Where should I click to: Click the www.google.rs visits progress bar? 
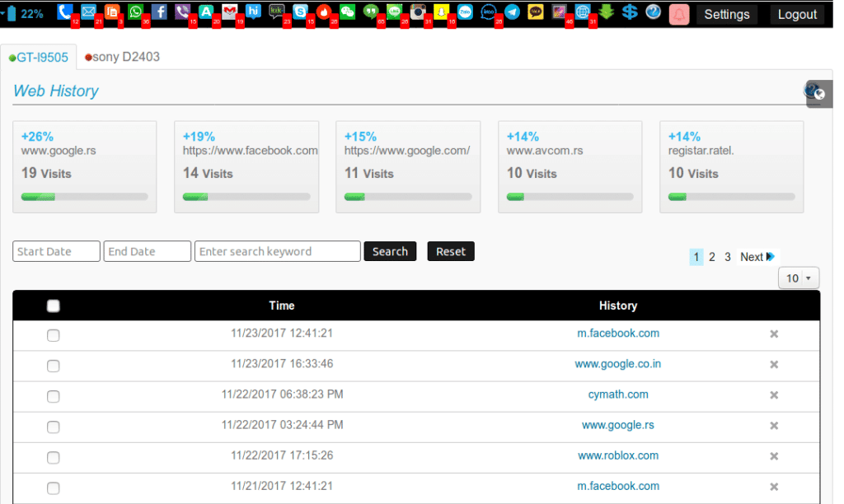point(85,197)
